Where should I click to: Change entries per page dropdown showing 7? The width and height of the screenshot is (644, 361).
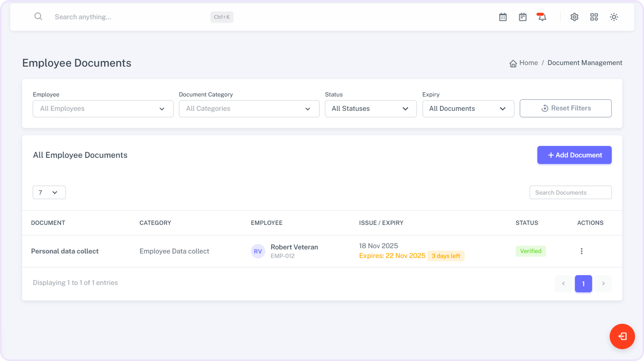coord(49,193)
